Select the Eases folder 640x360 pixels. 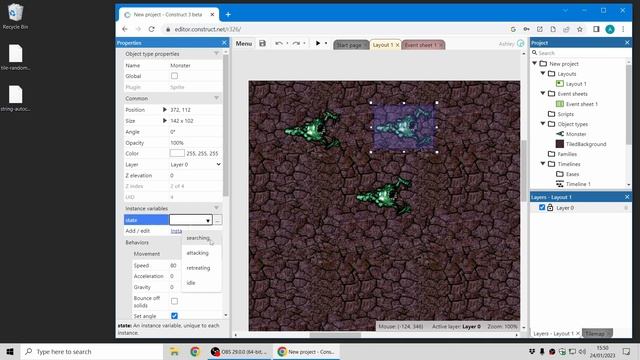tap(572, 174)
